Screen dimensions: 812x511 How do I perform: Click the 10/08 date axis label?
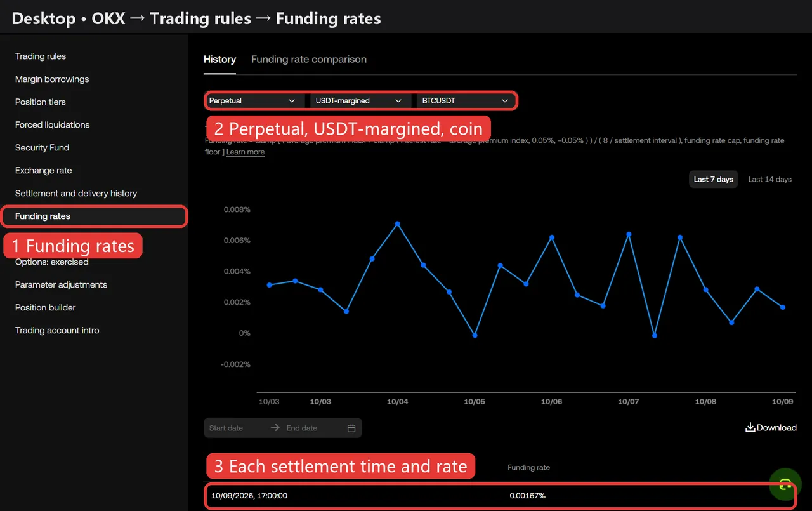(x=705, y=402)
